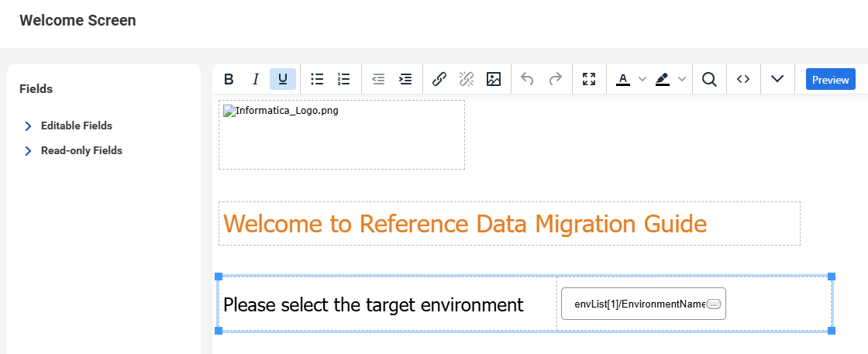The height and width of the screenshot is (354, 868).
Task: Click the Fields panel heading
Action: [x=36, y=89]
